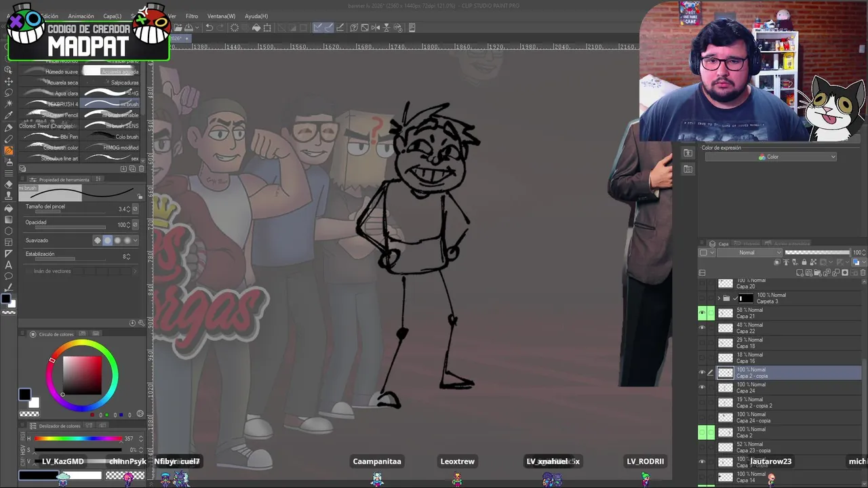Image resolution: width=868 pixels, height=488 pixels.
Task: Open brush size dynamics settings button
Action: click(x=135, y=209)
